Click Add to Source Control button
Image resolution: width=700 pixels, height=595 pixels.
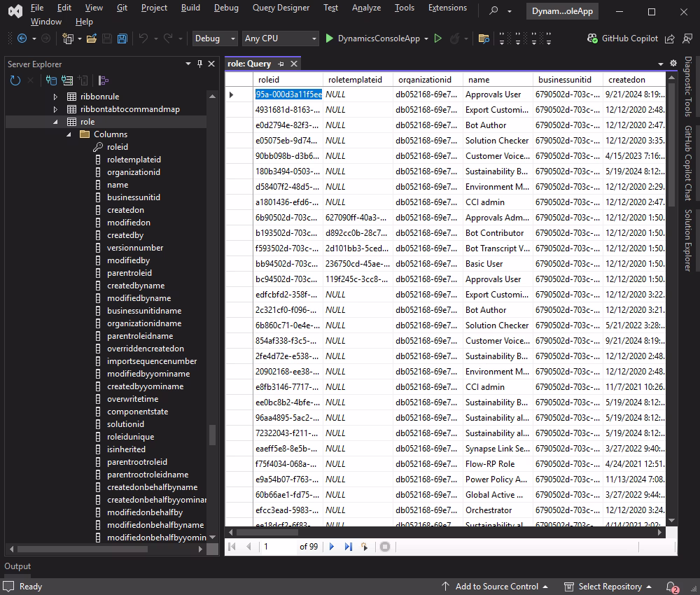[495, 587]
